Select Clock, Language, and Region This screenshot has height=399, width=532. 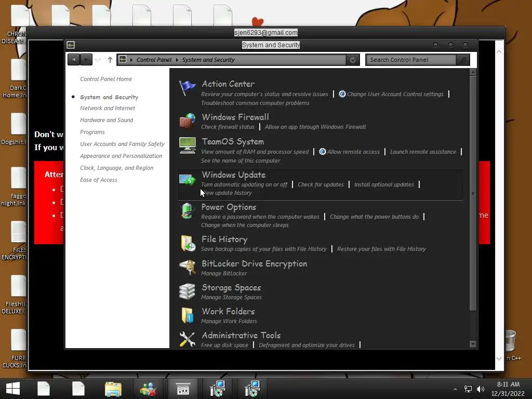pos(117,168)
